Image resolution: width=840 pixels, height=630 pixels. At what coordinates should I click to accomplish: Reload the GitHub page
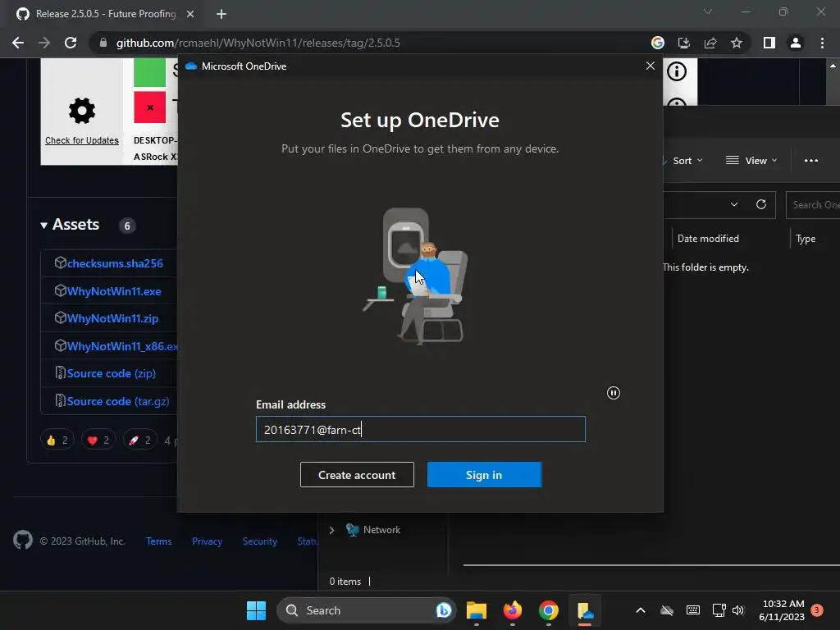tap(71, 43)
